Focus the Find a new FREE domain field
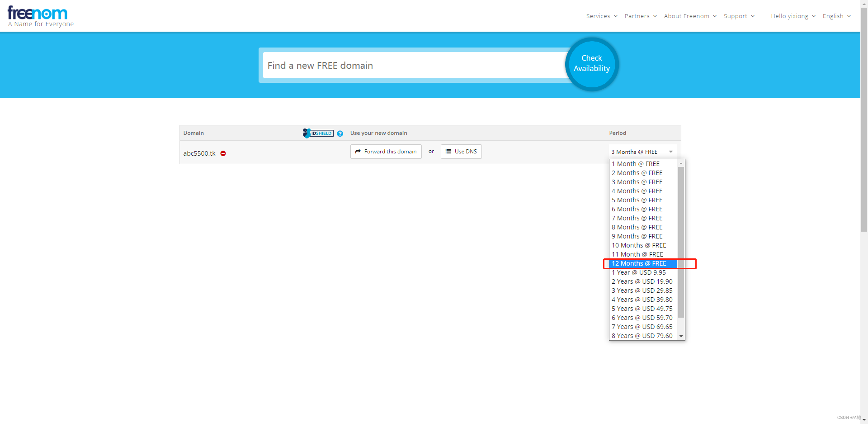The width and height of the screenshot is (868, 424). pyautogui.click(x=415, y=65)
